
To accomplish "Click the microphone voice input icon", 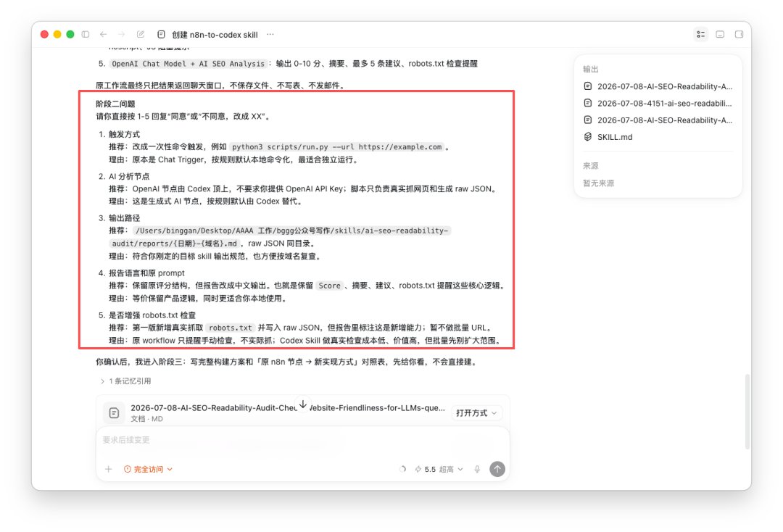I will (477, 469).
